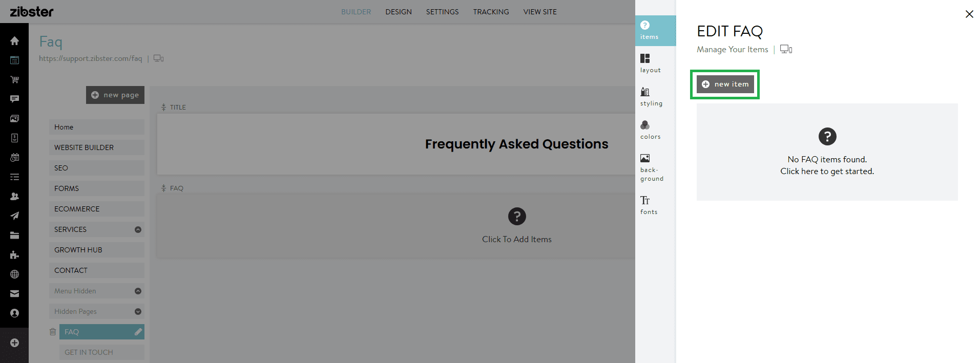Open the user account icon in the sidebar
Viewport: 980px width, 363px height.
[x=14, y=313]
